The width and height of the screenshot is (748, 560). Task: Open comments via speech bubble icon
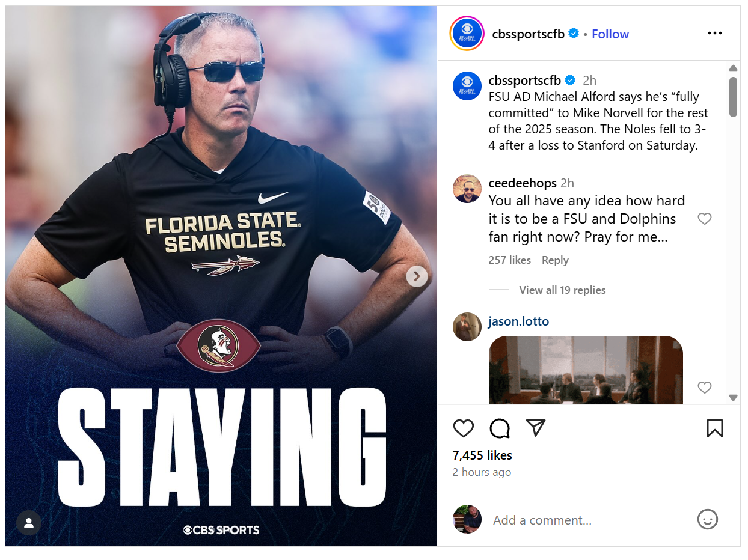coord(500,428)
